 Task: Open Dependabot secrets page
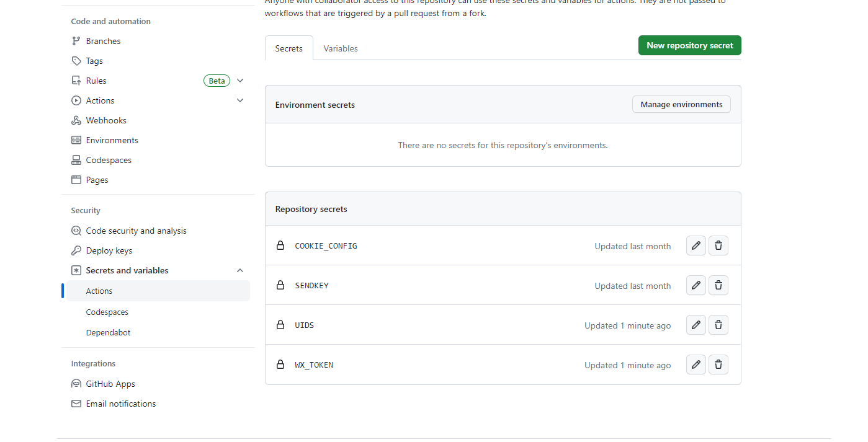(x=109, y=332)
